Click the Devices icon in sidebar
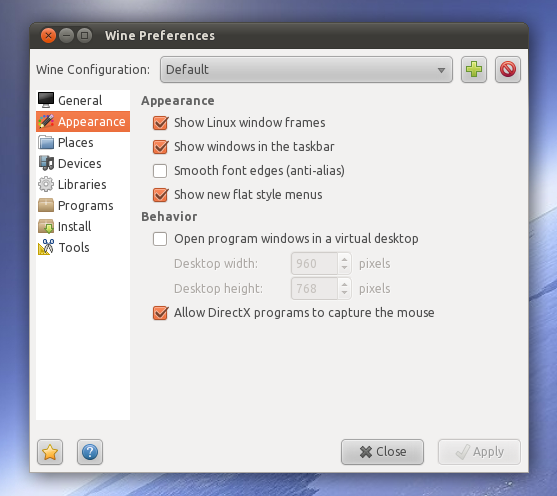This screenshot has width=557, height=496. pos(46,163)
